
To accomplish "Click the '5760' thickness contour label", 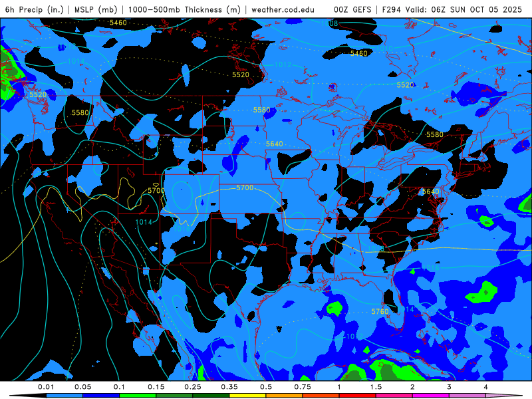I will point(380,311).
